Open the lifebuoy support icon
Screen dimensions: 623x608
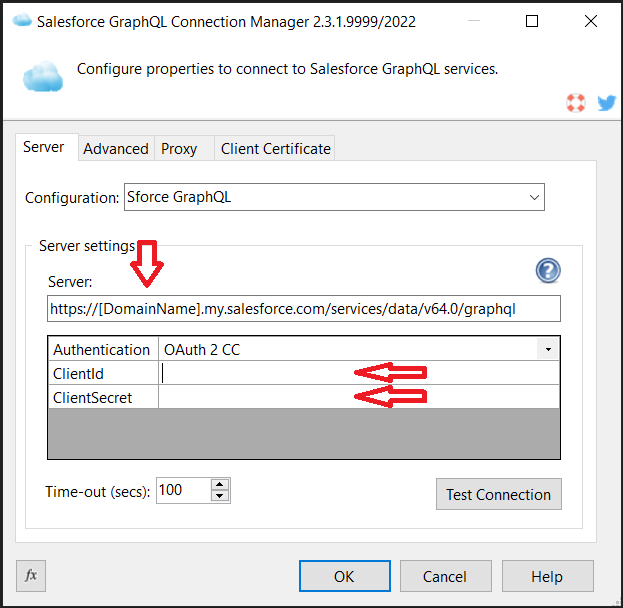[575, 102]
